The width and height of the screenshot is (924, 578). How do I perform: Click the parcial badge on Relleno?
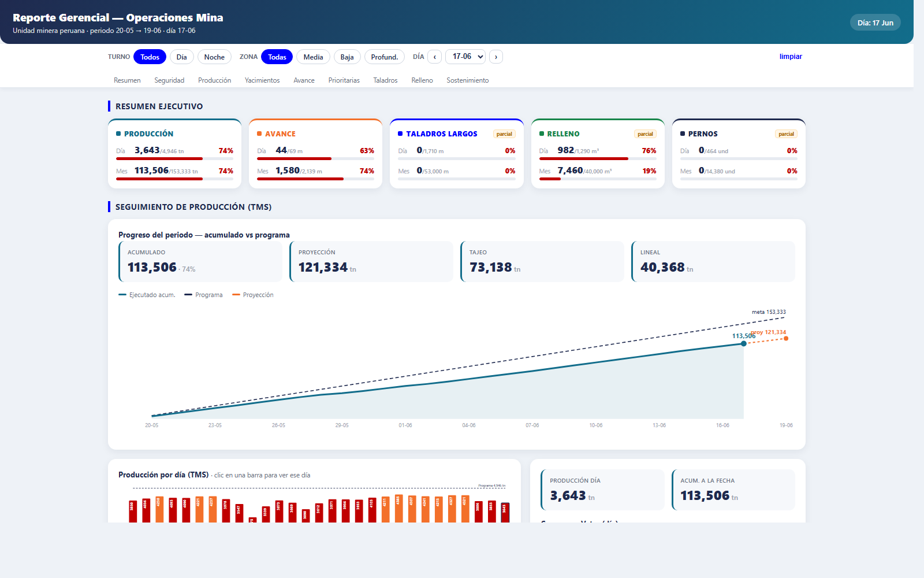645,134
